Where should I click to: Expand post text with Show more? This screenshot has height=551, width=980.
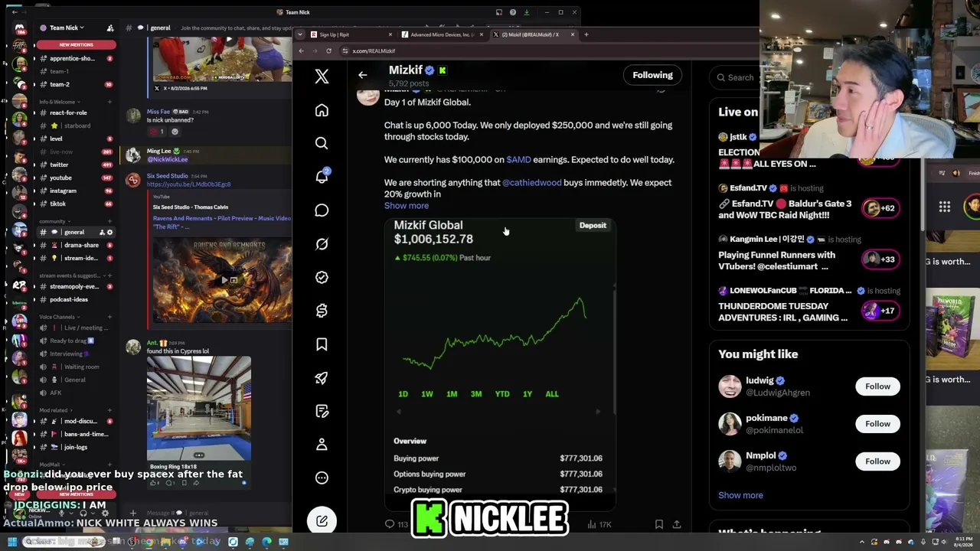[407, 206]
